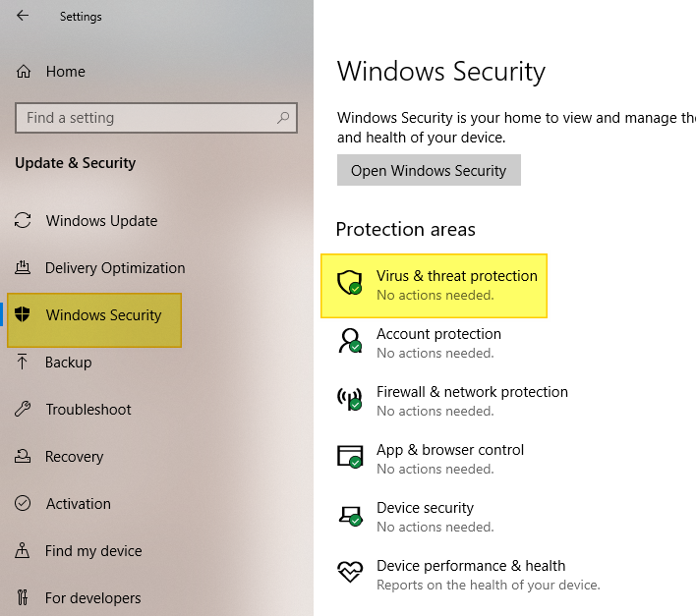
Task: Click the Firewall & network protection icon
Action: (x=350, y=400)
